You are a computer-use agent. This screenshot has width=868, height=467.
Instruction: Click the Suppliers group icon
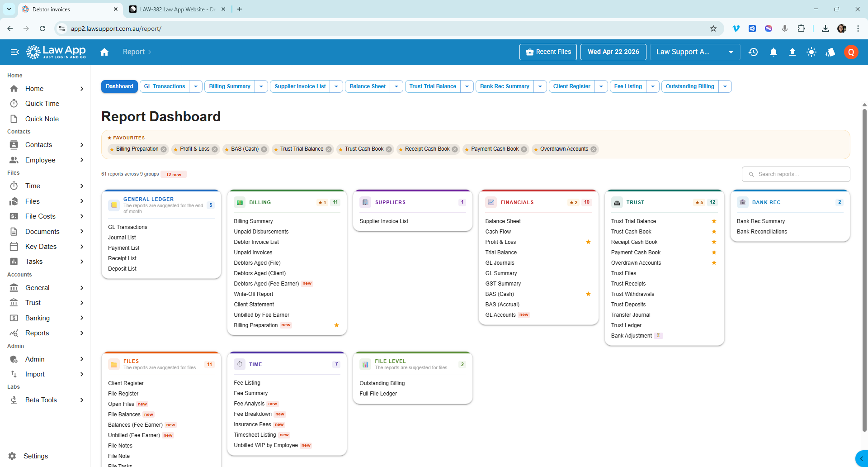tap(365, 202)
